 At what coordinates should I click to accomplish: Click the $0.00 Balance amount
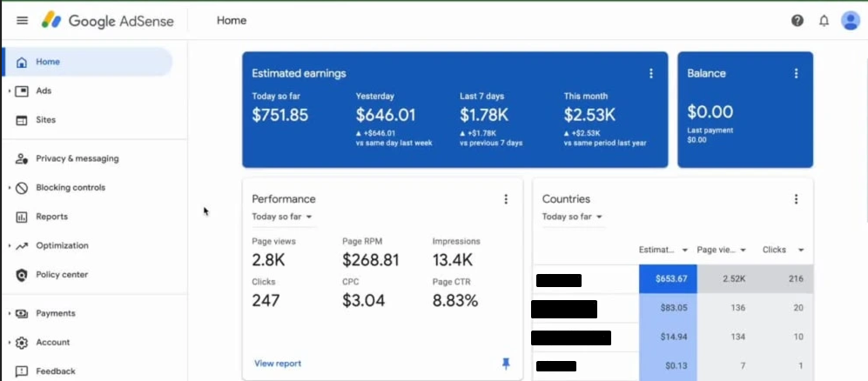(x=710, y=112)
